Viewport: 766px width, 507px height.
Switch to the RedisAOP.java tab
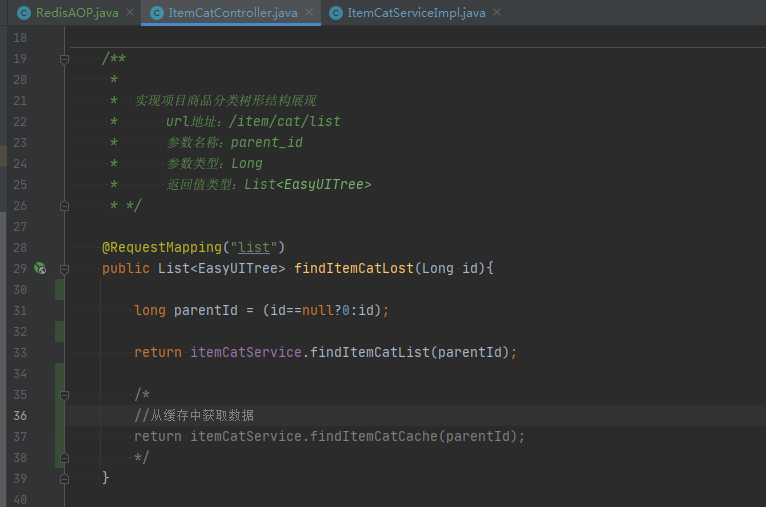click(x=77, y=13)
